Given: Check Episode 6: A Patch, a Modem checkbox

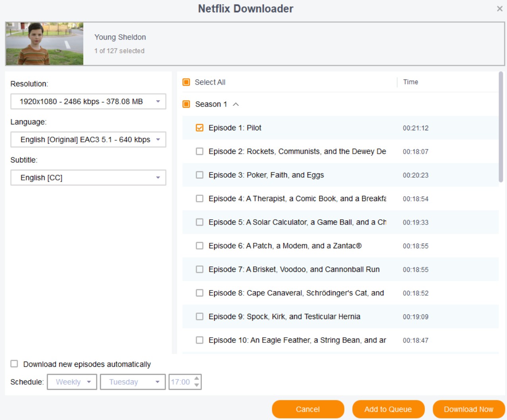Looking at the screenshot, I should [199, 246].
